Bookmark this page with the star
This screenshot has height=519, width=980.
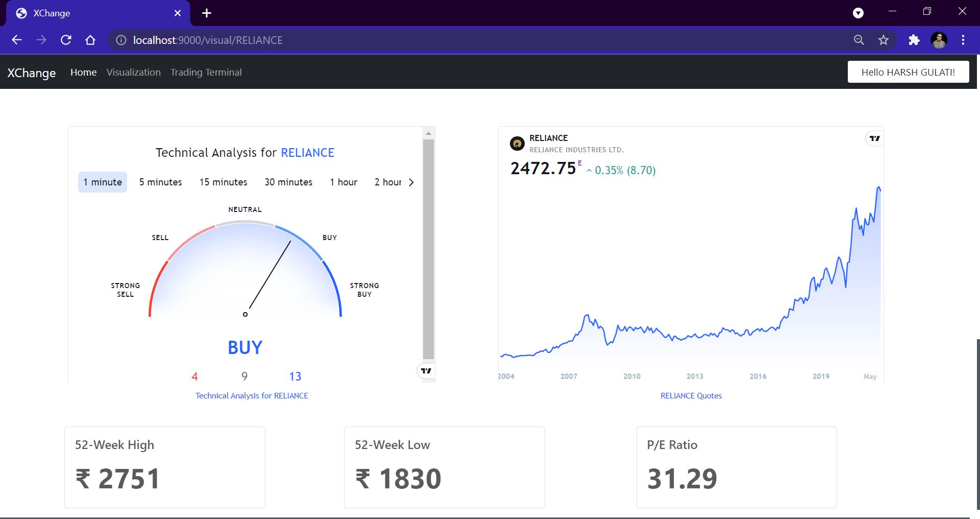[x=884, y=40]
